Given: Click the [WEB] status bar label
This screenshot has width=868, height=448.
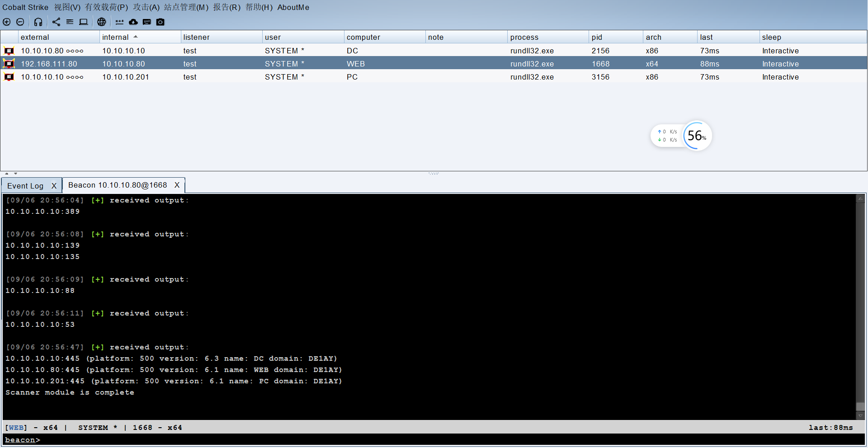Looking at the screenshot, I should click(x=16, y=427).
